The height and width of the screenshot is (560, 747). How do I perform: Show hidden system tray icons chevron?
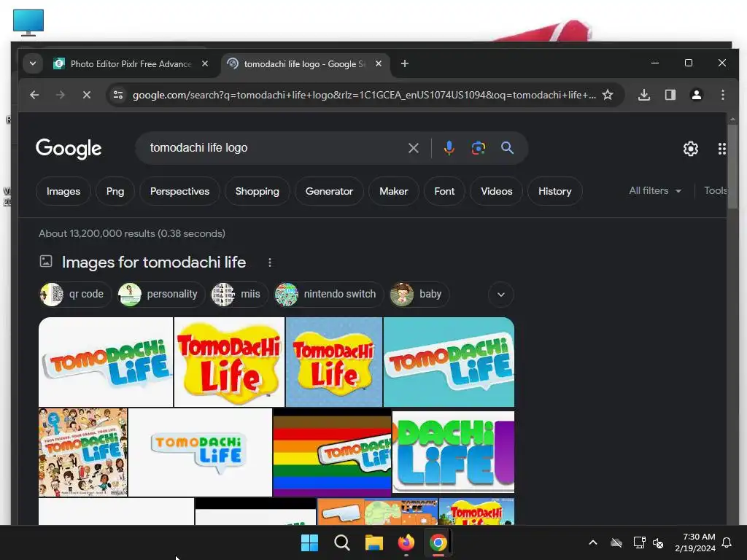pos(593,542)
